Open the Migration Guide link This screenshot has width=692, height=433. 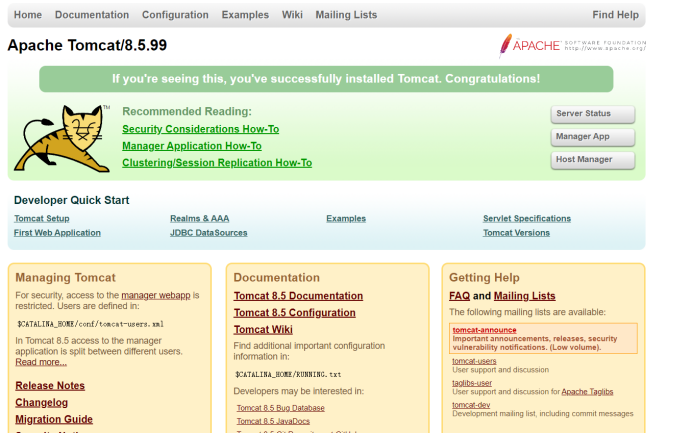point(54,419)
